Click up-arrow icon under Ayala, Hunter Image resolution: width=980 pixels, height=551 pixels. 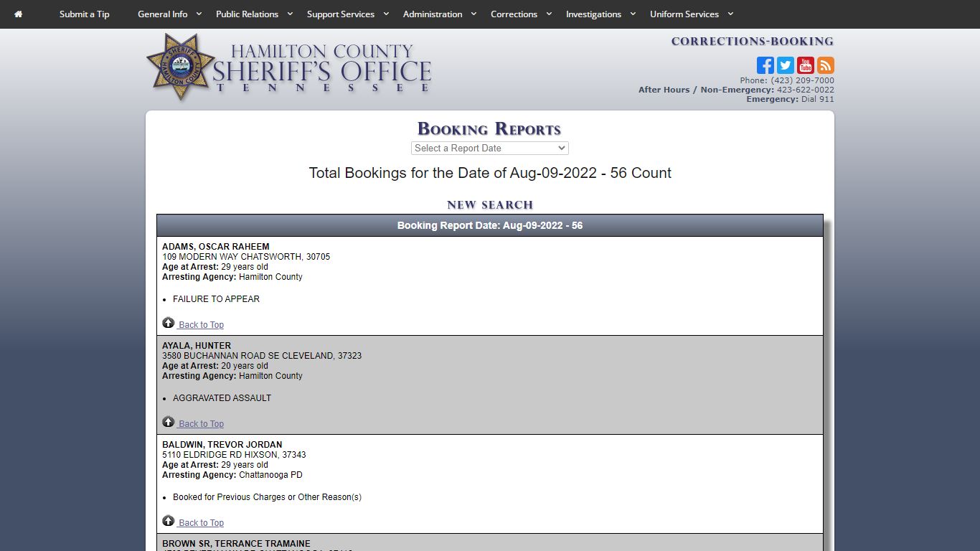click(x=169, y=422)
